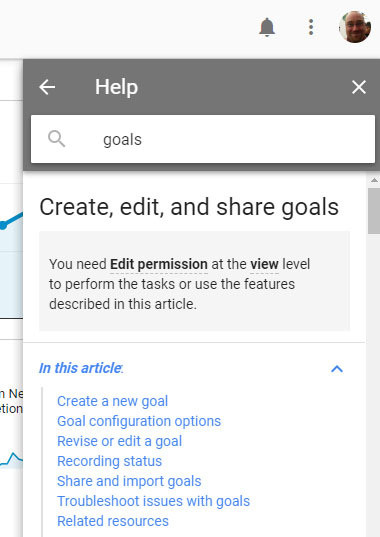Click the user profile avatar

(x=355, y=27)
